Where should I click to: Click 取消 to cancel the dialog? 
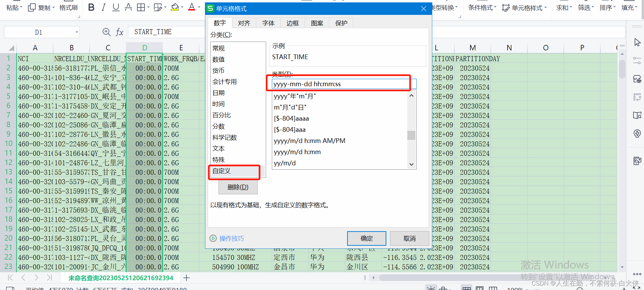coord(410,239)
